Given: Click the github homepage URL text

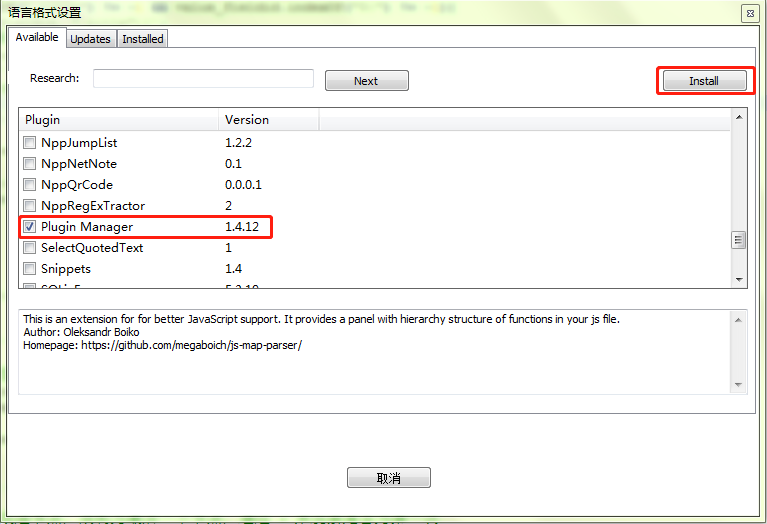Looking at the screenshot, I should (x=191, y=345).
